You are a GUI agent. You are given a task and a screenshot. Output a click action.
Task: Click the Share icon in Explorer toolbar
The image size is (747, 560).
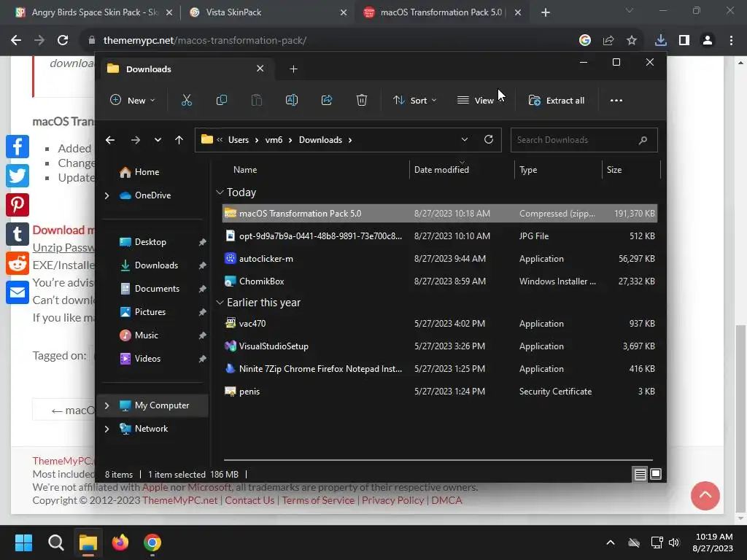[327, 101]
